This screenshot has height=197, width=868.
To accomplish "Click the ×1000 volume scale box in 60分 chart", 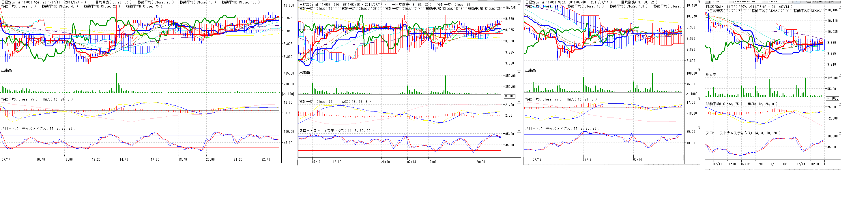I will (x=832, y=99).
